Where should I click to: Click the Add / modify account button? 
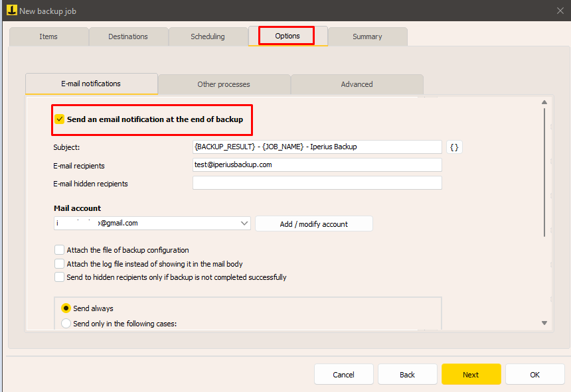[314, 224]
